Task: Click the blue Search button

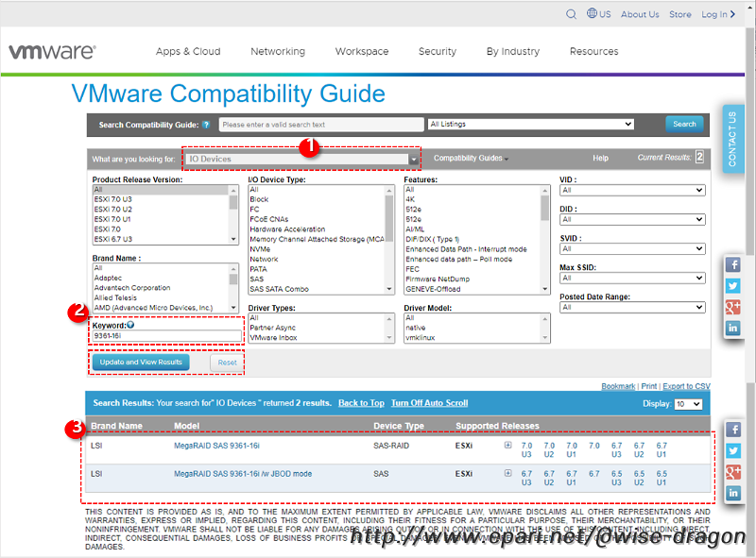Action: [x=684, y=125]
